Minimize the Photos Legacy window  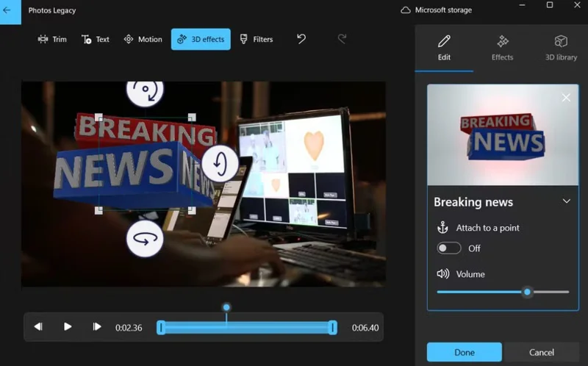point(522,5)
